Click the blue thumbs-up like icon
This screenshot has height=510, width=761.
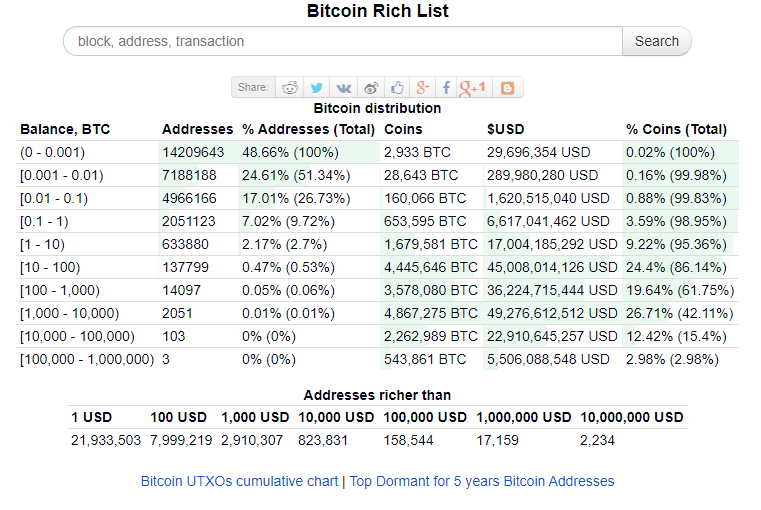[x=397, y=88]
